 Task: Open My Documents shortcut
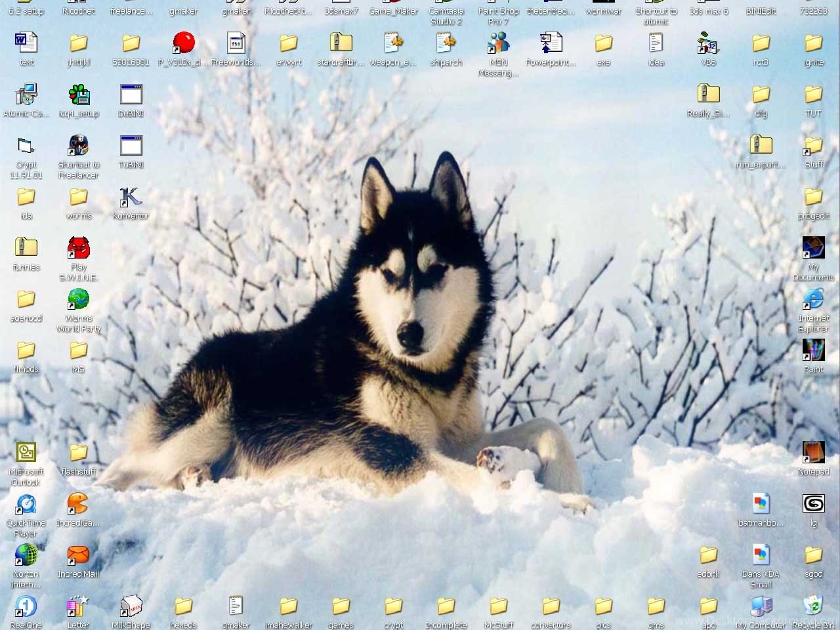814,248
